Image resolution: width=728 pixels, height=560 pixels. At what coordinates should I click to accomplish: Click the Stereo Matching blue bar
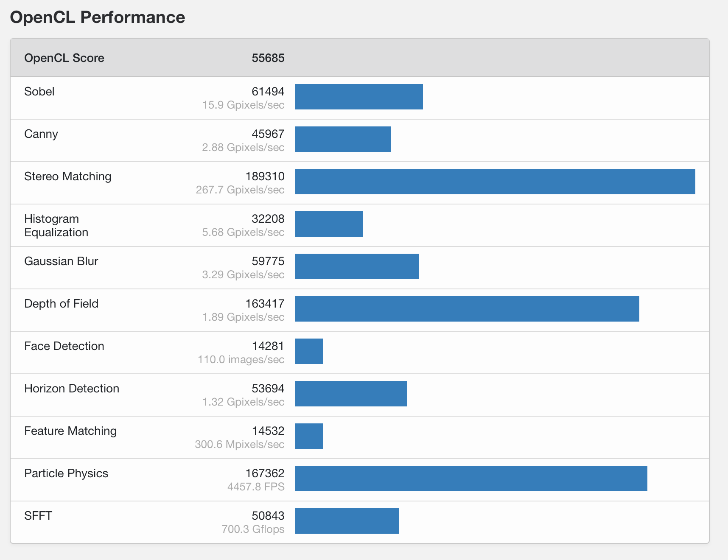tap(495, 182)
